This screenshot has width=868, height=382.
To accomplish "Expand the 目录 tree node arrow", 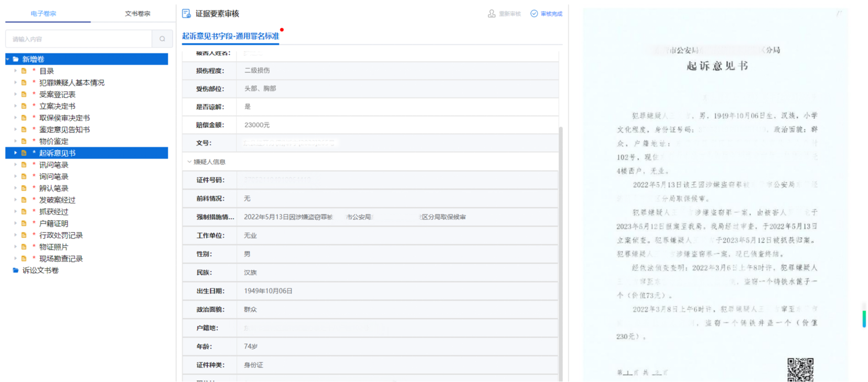I will (15, 71).
